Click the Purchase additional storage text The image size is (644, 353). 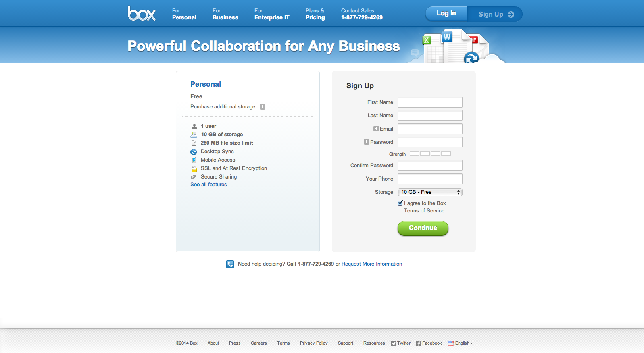pyautogui.click(x=223, y=107)
